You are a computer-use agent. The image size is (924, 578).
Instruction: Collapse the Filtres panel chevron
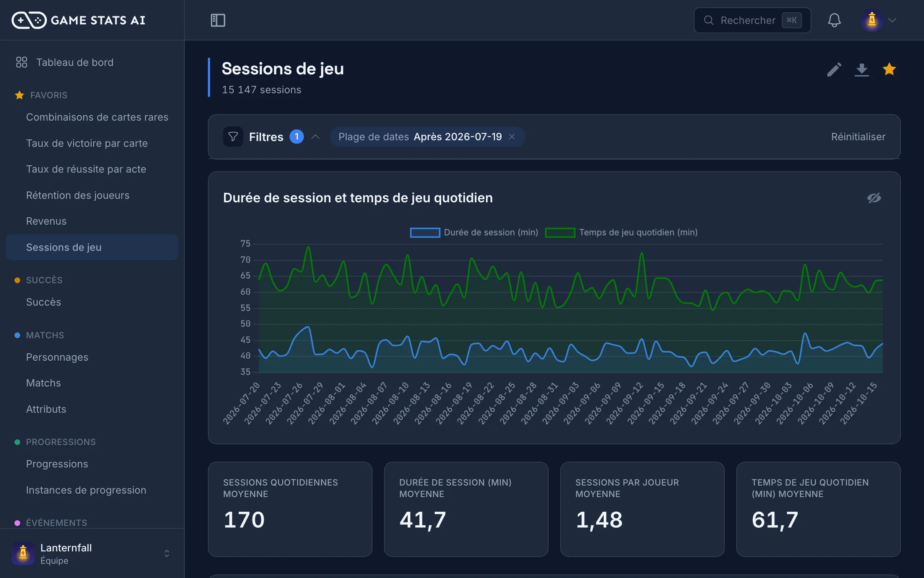(x=316, y=137)
